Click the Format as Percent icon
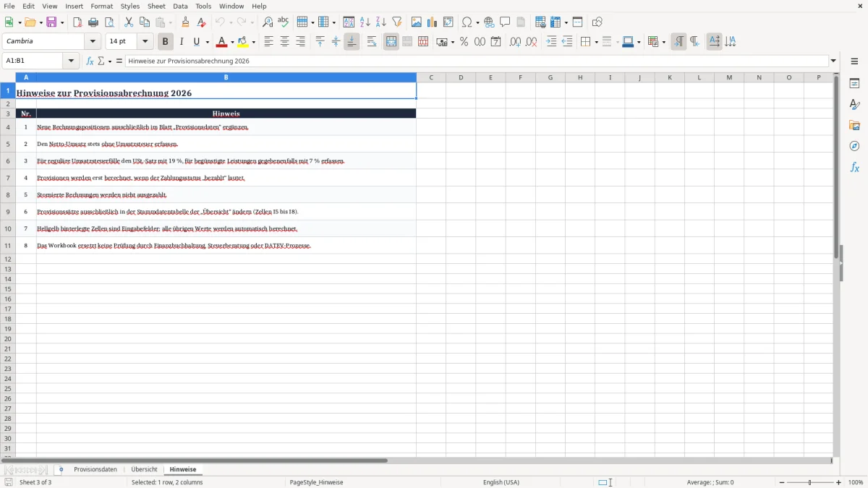Viewport: 868px width, 488px height. (x=464, y=42)
